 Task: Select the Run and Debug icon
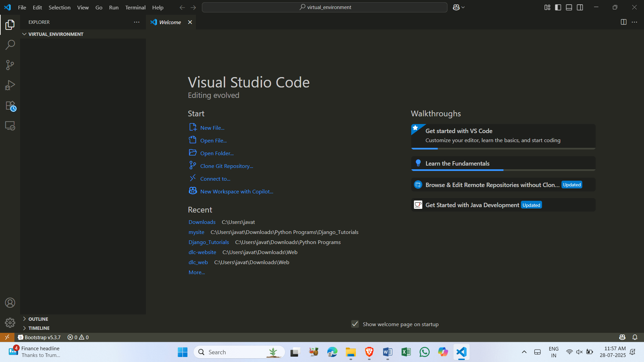pyautogui.click(x=10, y=85)
